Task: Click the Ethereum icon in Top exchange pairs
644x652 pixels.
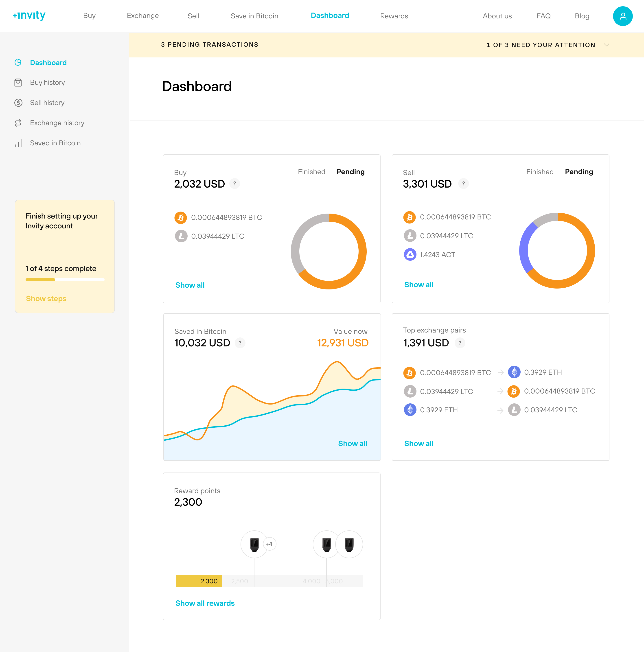Action: 514,372
